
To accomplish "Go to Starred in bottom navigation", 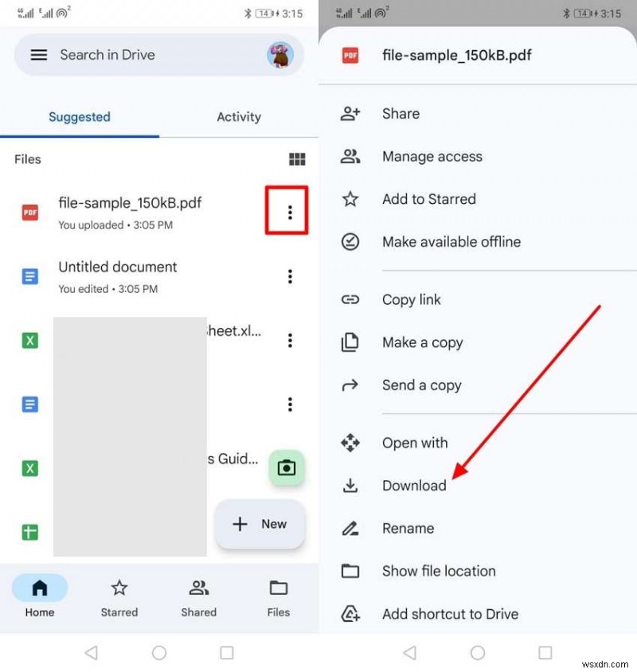I will point(119,596).
